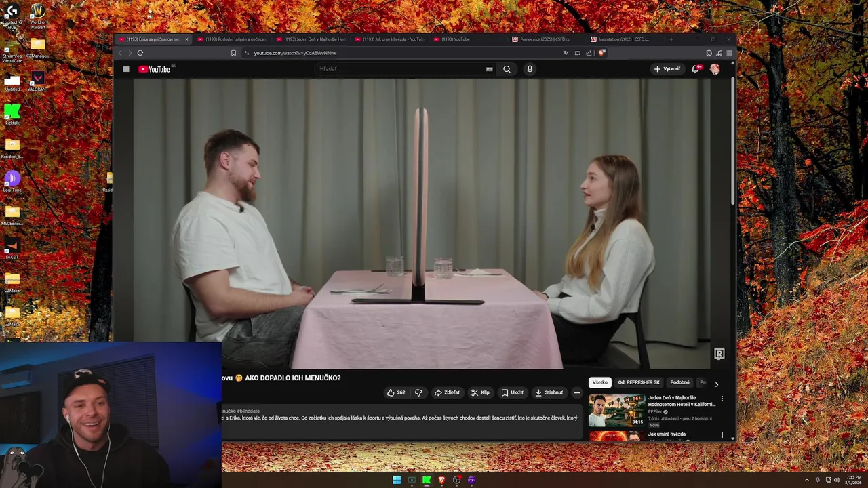Open the Brave Shields lion icon
Screen dimensions: 868x488
601,53
